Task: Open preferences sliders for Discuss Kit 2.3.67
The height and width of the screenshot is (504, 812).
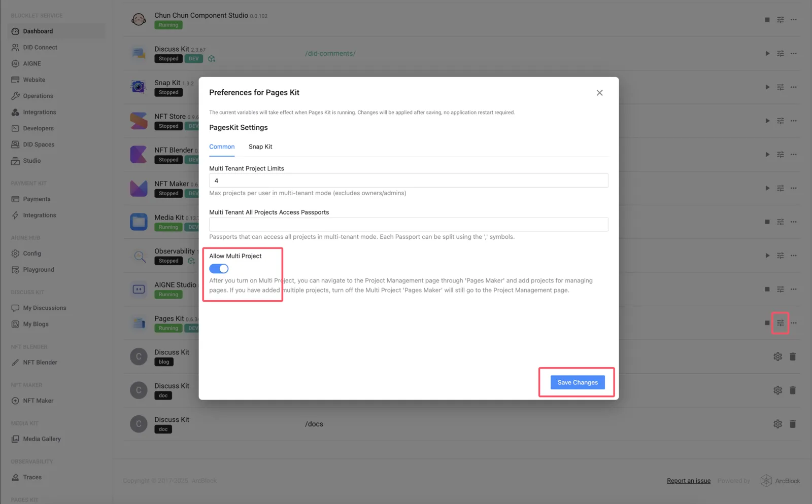Action: [781, 53]
